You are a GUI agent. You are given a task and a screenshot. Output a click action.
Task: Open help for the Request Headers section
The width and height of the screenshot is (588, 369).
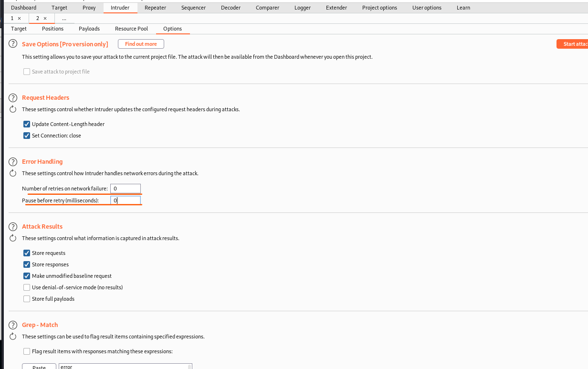pos(13,97)
